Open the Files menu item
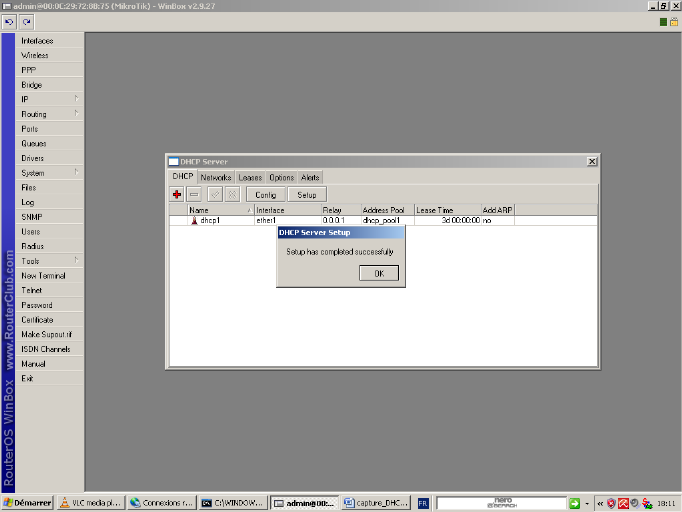 [49, 187]
